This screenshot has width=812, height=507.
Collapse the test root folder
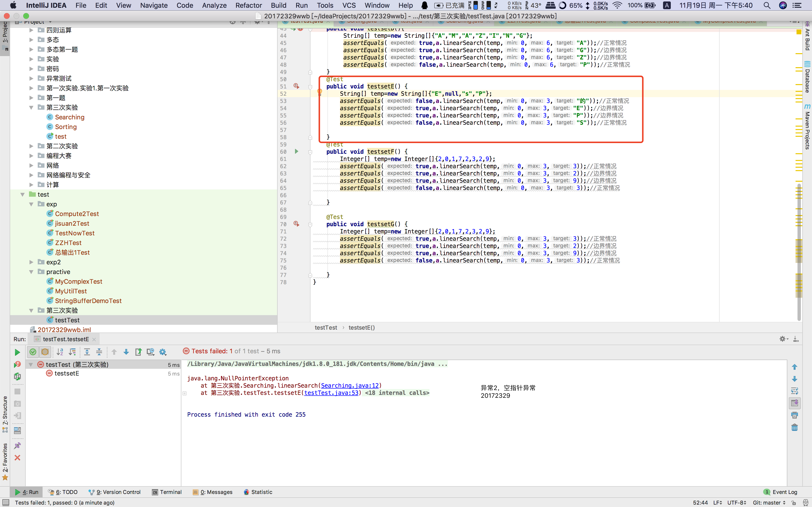(22, 195)
